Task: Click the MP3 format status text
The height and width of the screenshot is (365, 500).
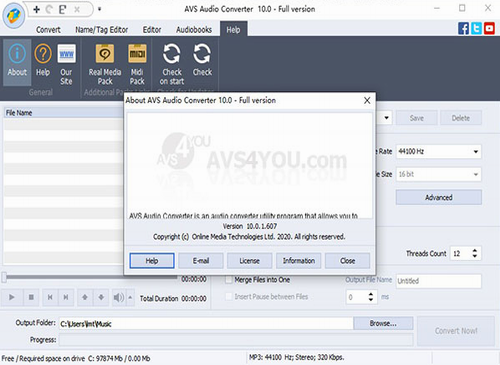Action: (296, 358)
